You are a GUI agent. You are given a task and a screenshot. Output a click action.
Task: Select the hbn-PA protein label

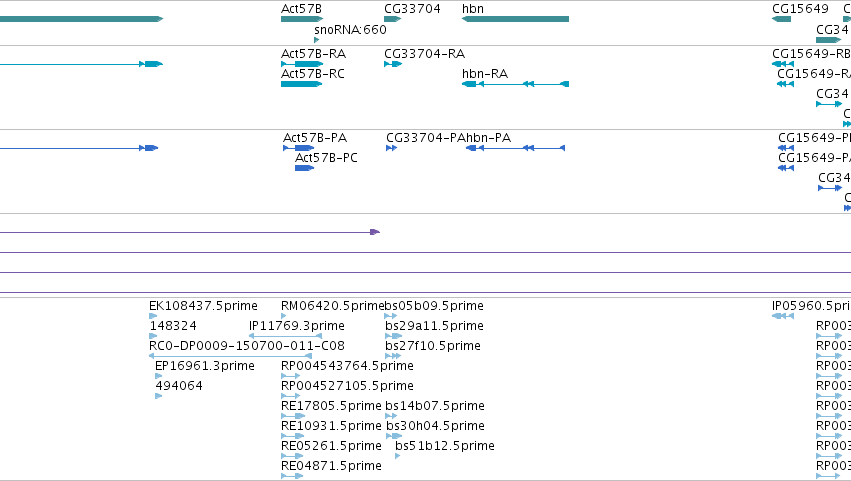point(488,138)
